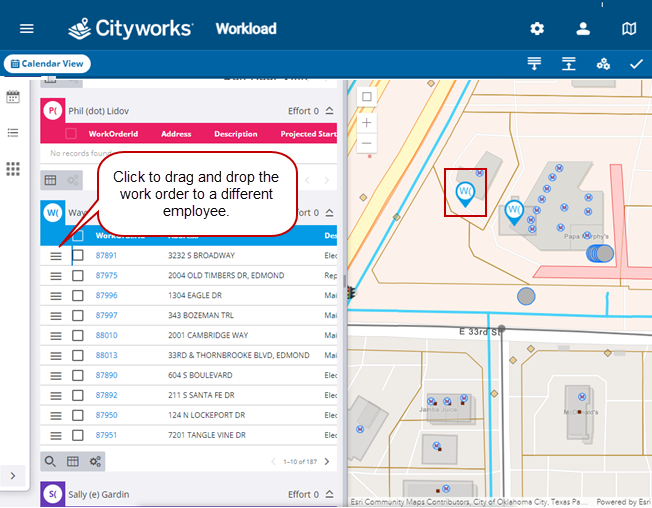Toggle the map view icon in header
The image size is (652, 508).
click(629, 29)
